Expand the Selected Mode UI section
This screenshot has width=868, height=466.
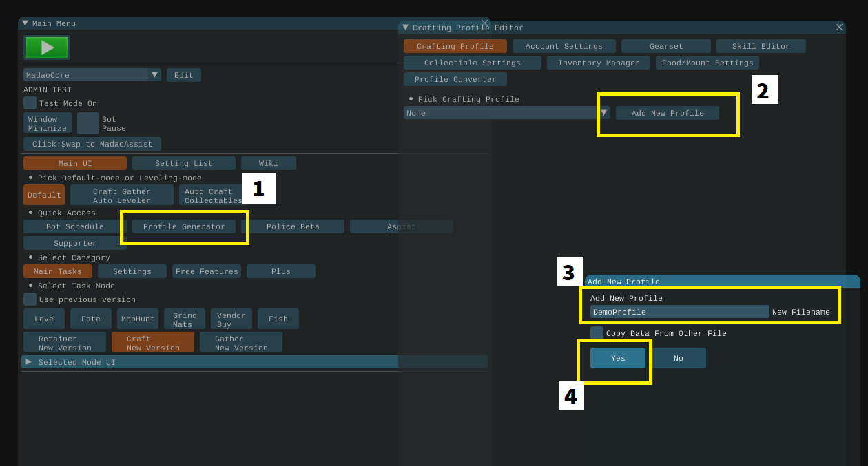click(29, 362)
